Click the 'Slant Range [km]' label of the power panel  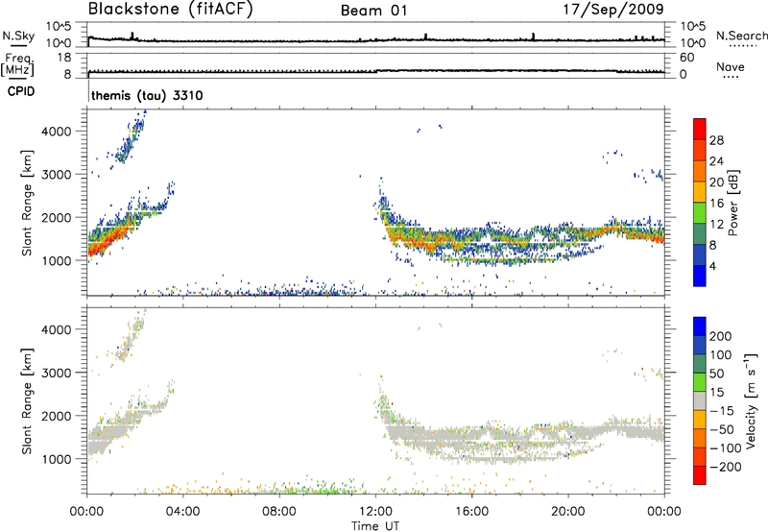pyautogui.click(x=27, y=203)
